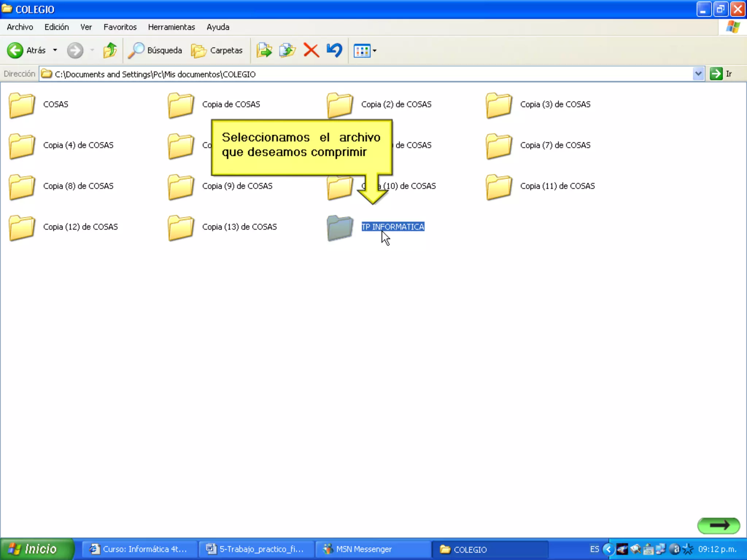Click the blue Undo arrow icon
This screenshot has width=747, height=560.
pyautogui.click(x=334, y=50)
